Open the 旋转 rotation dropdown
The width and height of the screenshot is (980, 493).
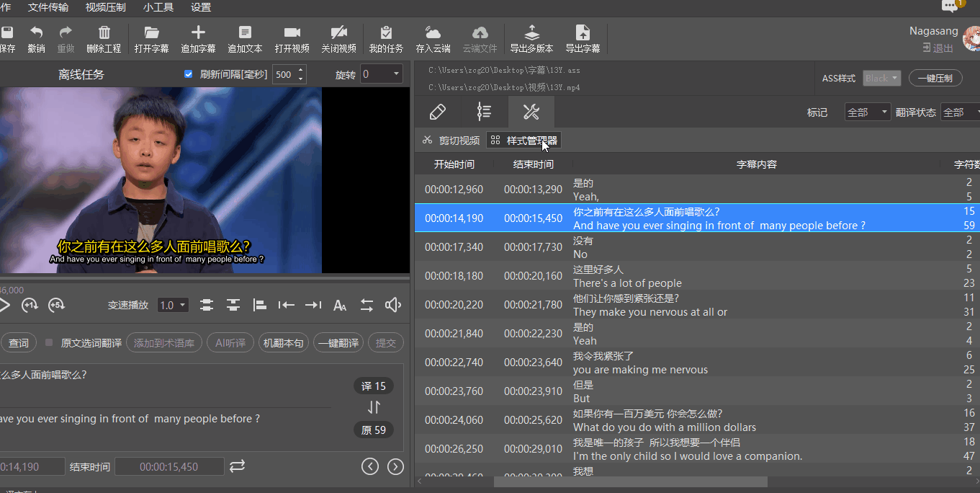pos(382,74)
